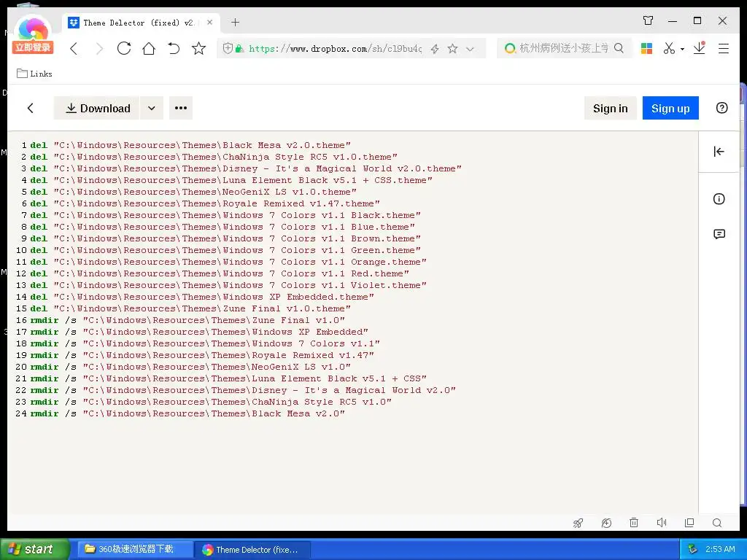Click the blue Sign up button

670,108
